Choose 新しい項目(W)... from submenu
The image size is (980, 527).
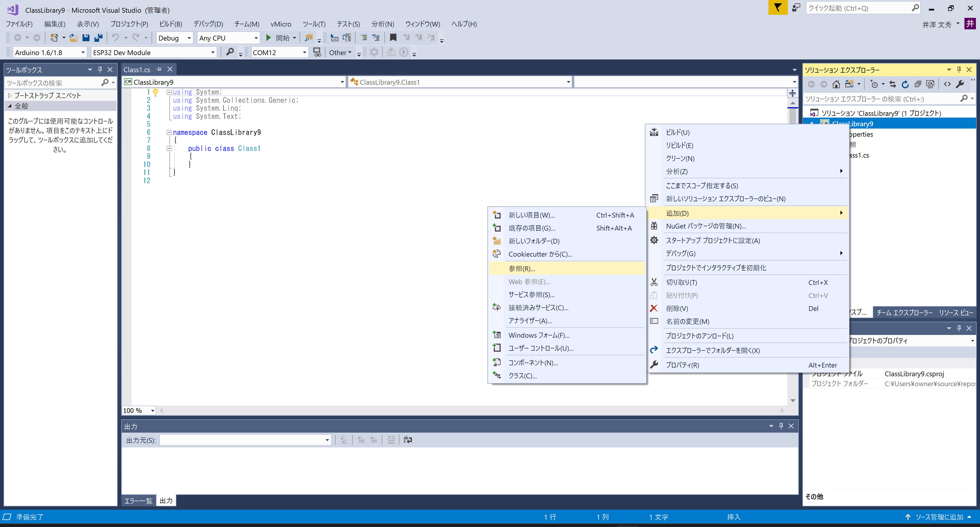coord(567,215)
